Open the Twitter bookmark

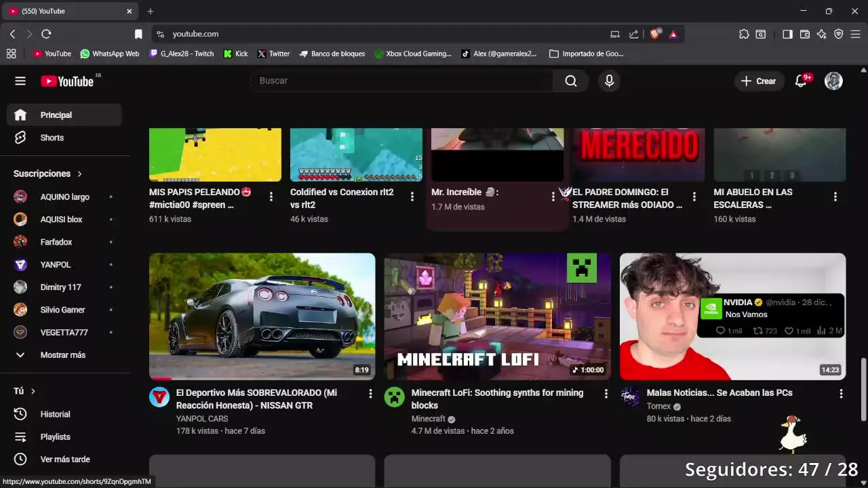tap(273, 54)
